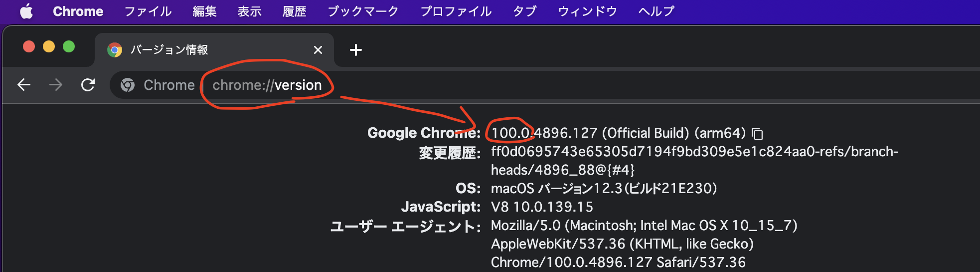
Task: Open the ファイル menu
Action: [148, 11]
